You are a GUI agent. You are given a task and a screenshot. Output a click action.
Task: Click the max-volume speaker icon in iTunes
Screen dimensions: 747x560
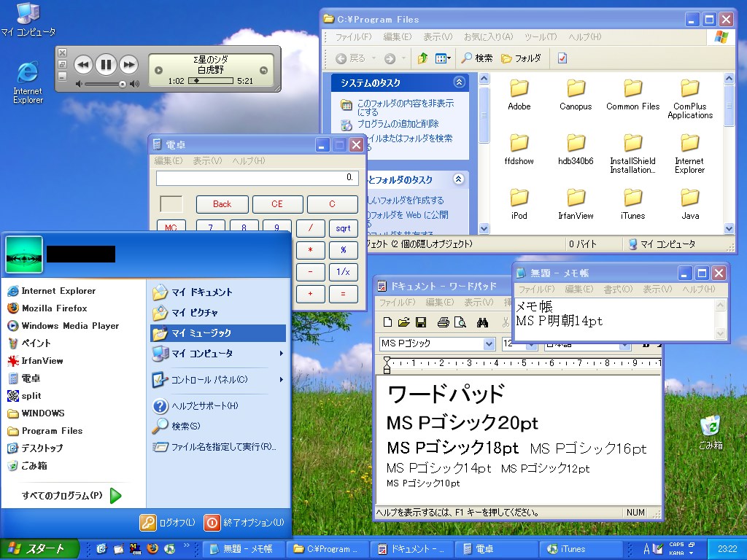135,85
